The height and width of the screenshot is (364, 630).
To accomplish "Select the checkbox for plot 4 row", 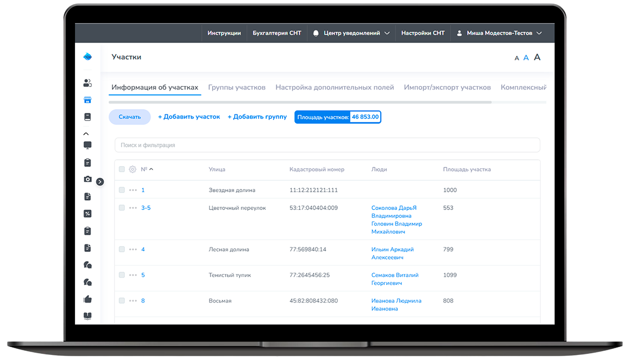I will [122, 249].
